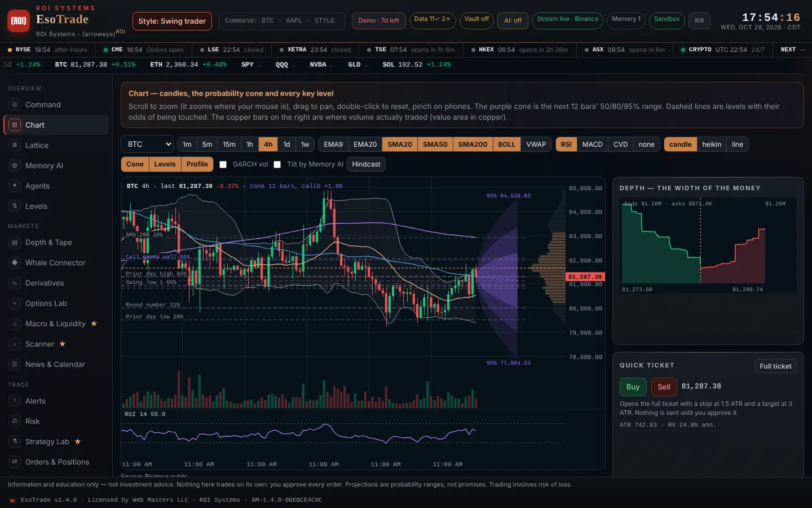The height and width of the screenshot is (508, 812).
Task: Click the Whale Connector diamond icon
Action: (x=15, y=262)
